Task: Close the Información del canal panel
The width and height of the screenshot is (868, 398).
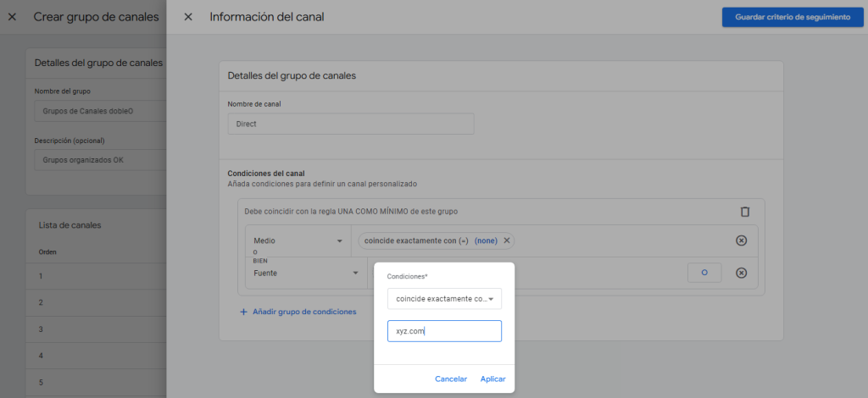Action: point(188,17)
